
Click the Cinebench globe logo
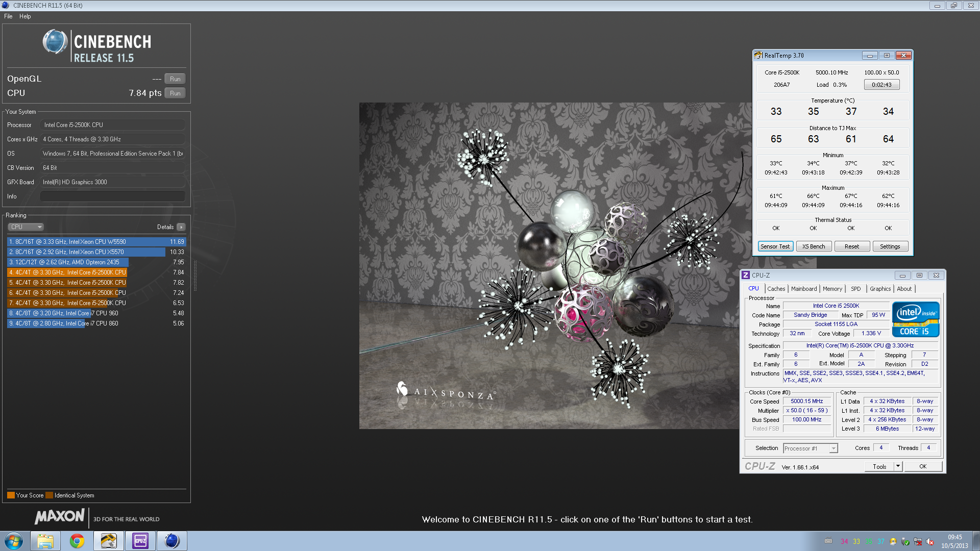(55, 42)
